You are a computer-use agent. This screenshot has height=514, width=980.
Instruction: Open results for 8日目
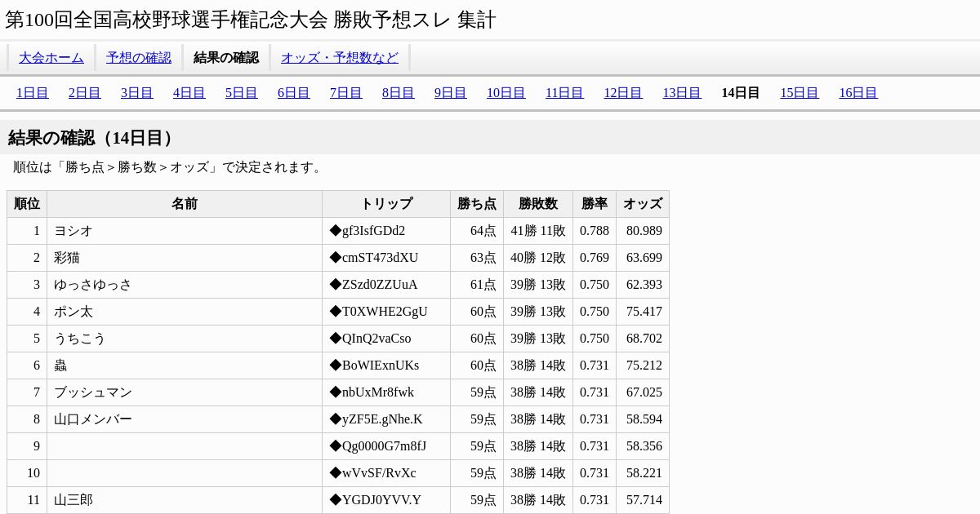(399, 92)
